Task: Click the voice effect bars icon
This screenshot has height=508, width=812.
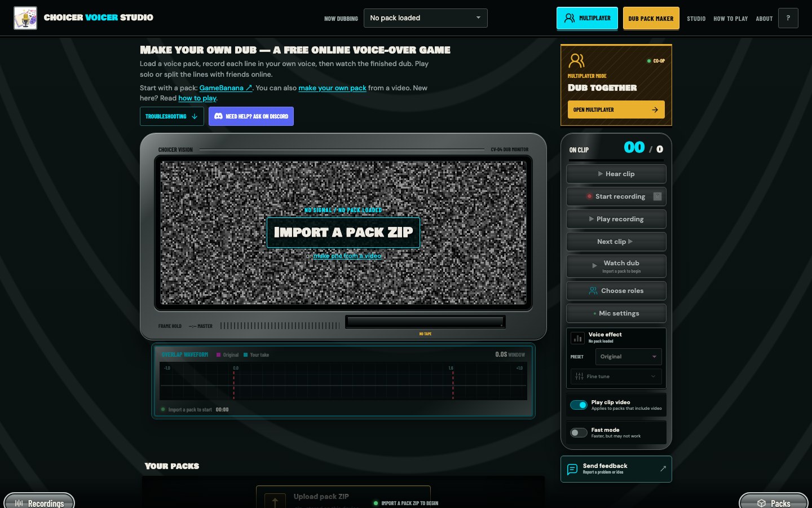Action: [577, 338]
